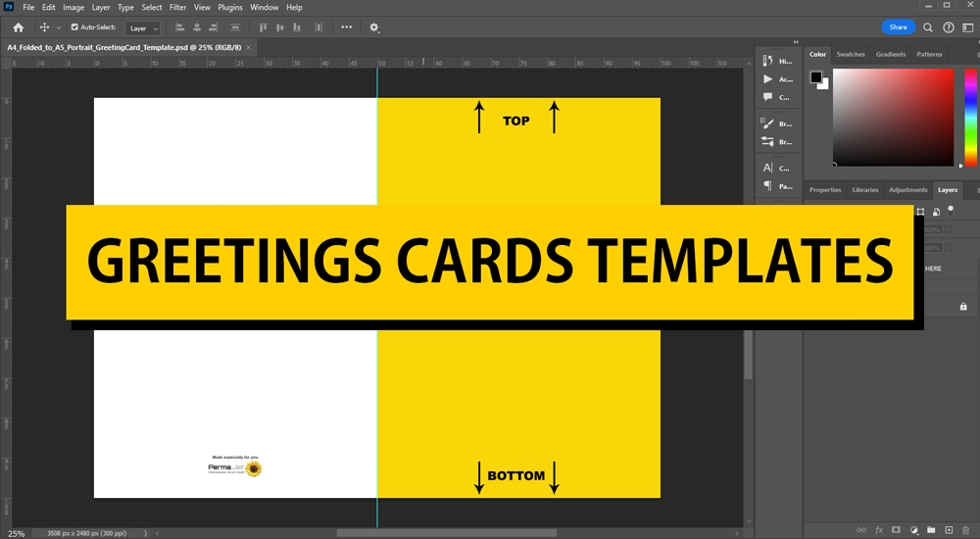Select the Move tool icon
The width and height of the screenshot is (980, 539).
coord(44,27)
